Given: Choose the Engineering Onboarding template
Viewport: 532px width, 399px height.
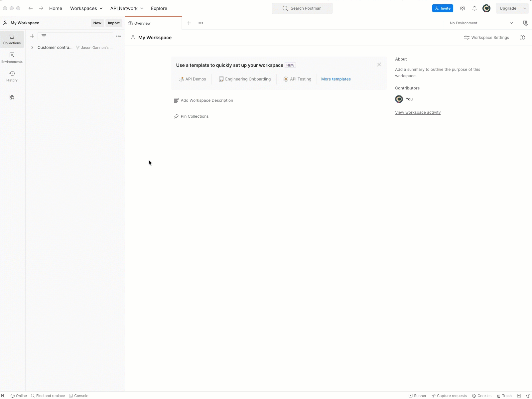Looking at the screenshot, I should (245, 79).
